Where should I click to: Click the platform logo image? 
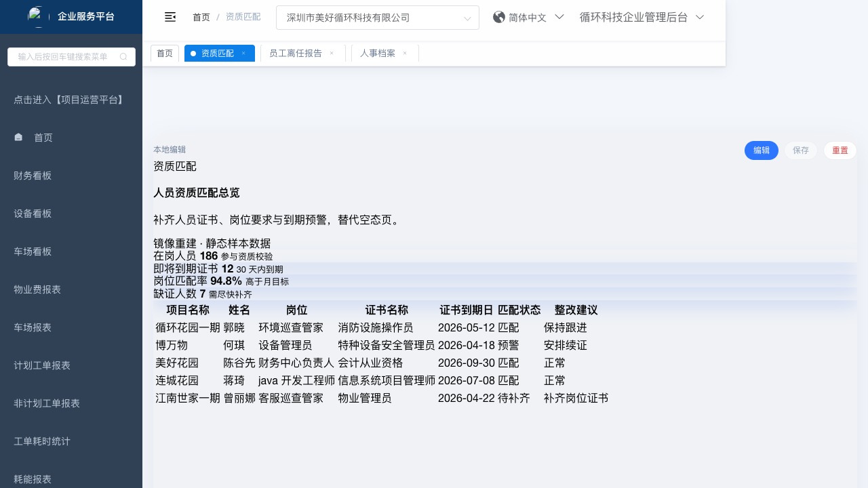point(39,17)
